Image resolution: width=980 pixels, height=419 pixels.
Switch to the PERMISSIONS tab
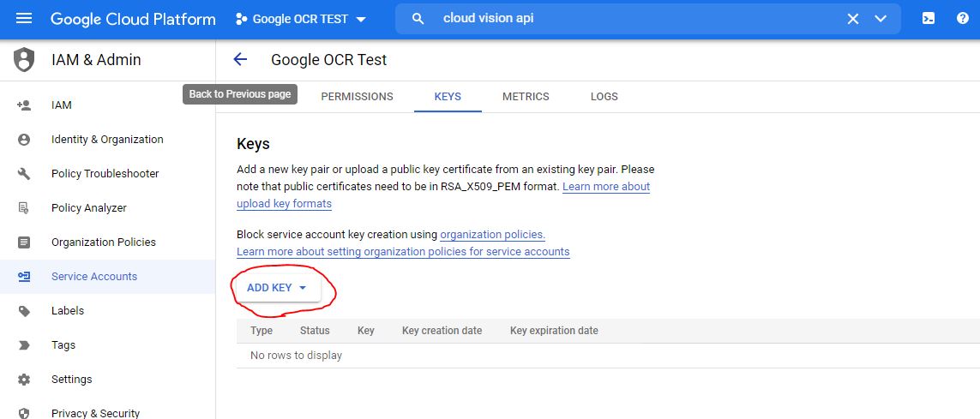(357, 97)
